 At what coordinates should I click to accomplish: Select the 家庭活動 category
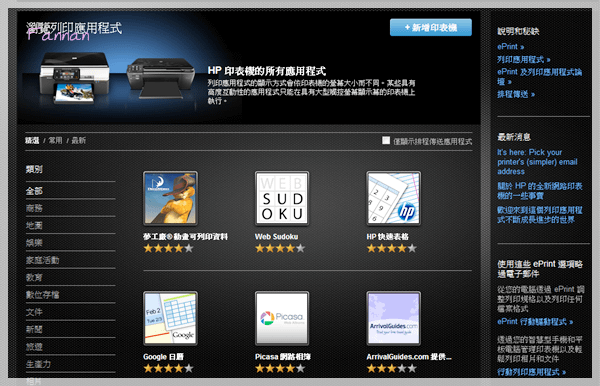[42, 260]
